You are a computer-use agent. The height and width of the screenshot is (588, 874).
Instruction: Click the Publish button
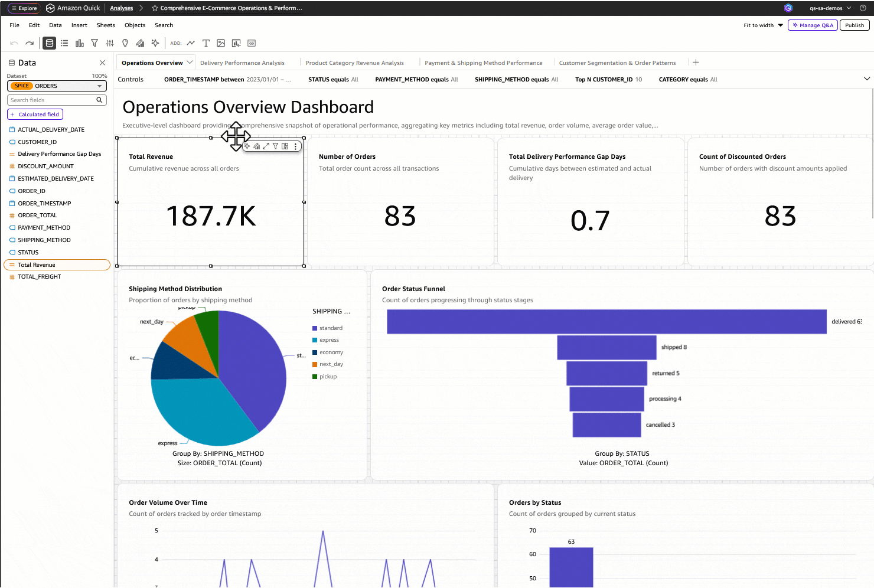[x=855, y=25]
